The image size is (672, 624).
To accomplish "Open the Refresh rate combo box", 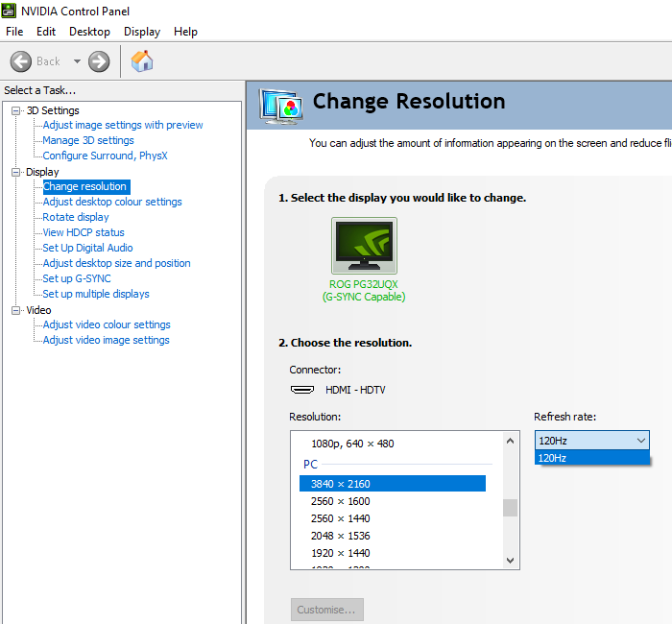I will coord(592,441).
